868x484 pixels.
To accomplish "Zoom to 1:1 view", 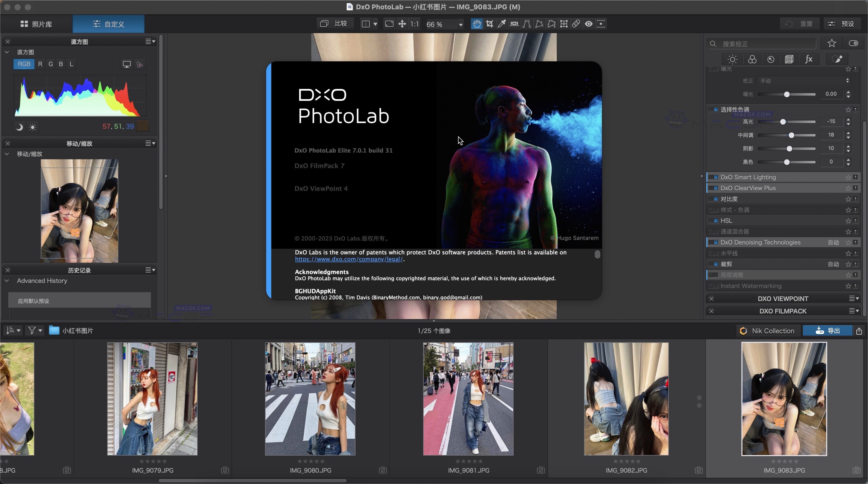I will coord(414,24).
